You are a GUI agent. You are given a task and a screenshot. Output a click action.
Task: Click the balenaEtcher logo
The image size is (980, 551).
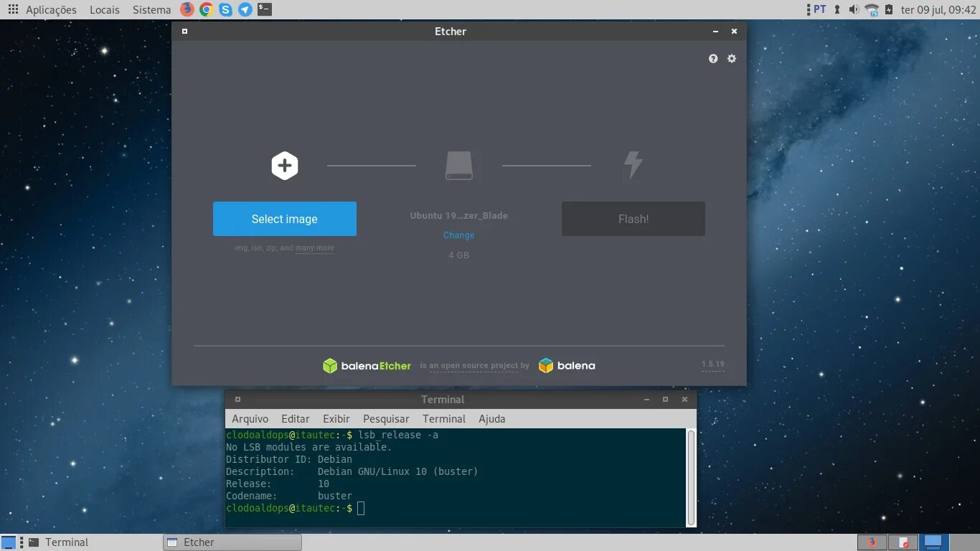point(367,366)
